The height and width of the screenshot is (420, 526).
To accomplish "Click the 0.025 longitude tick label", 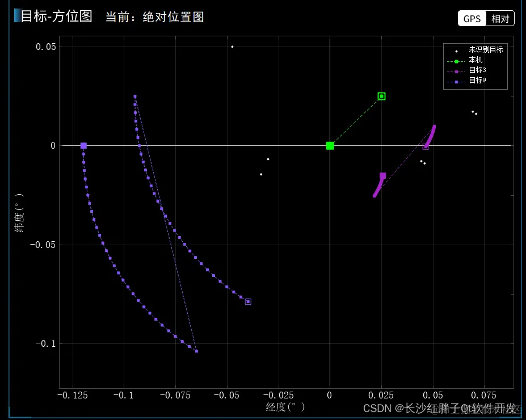I will (x=381, y=395).
